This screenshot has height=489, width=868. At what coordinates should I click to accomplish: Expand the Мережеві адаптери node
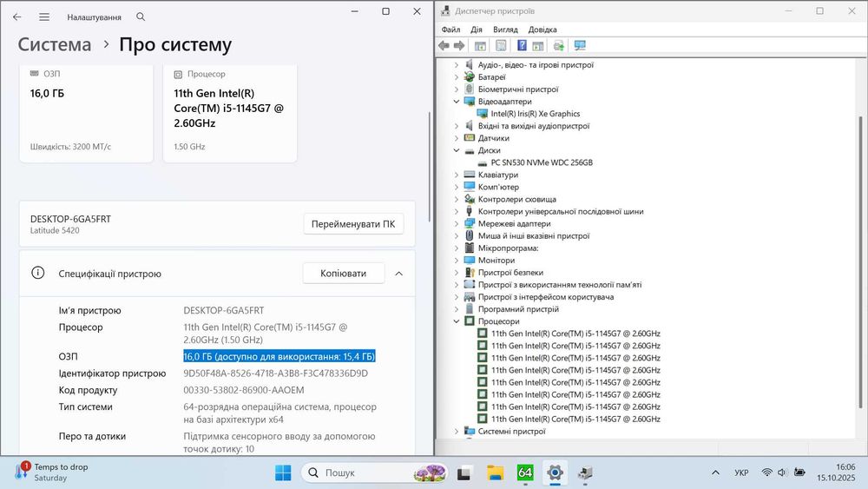[x=457, y=223]
